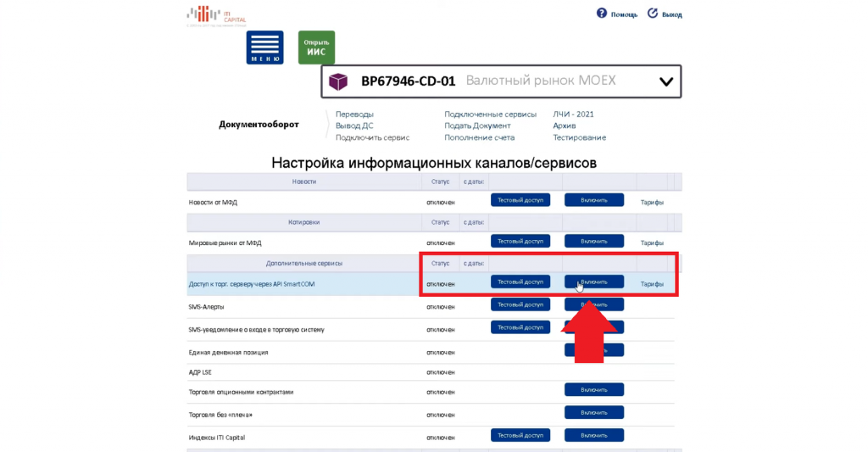Click the ITI Capital logo
The image size is (868, 452).
tap(216, 15)
